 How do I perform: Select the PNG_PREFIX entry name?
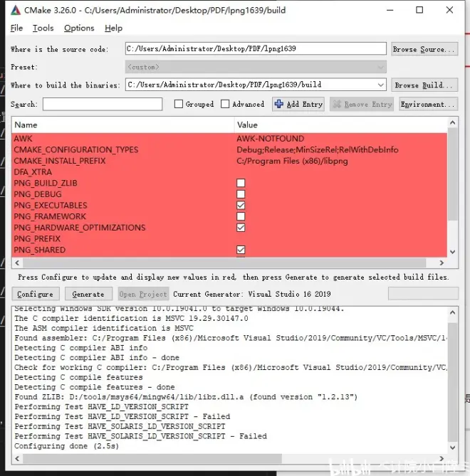tap(37, 239)
